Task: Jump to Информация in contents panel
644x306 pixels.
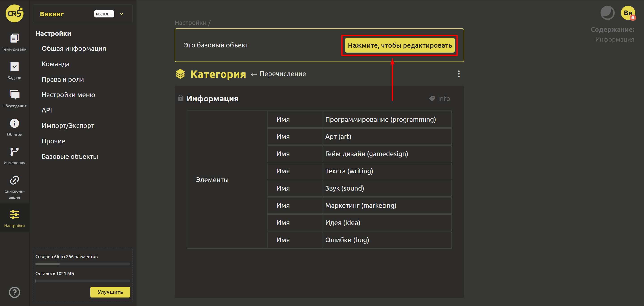Action: (x=614, y=40)
